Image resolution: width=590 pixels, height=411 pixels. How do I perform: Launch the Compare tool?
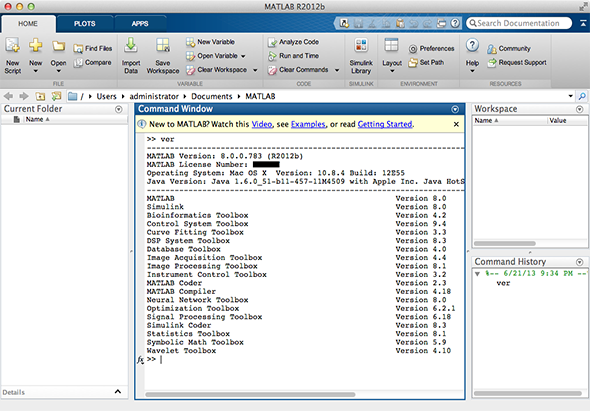(x=93, y=62)
